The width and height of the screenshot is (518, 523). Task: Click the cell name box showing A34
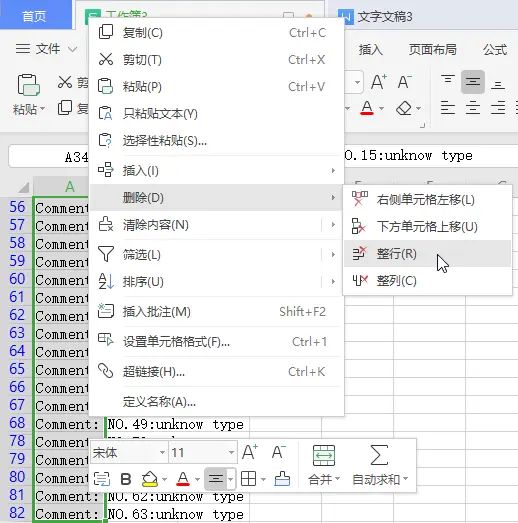pyautogui.click(x=49, y=156)
